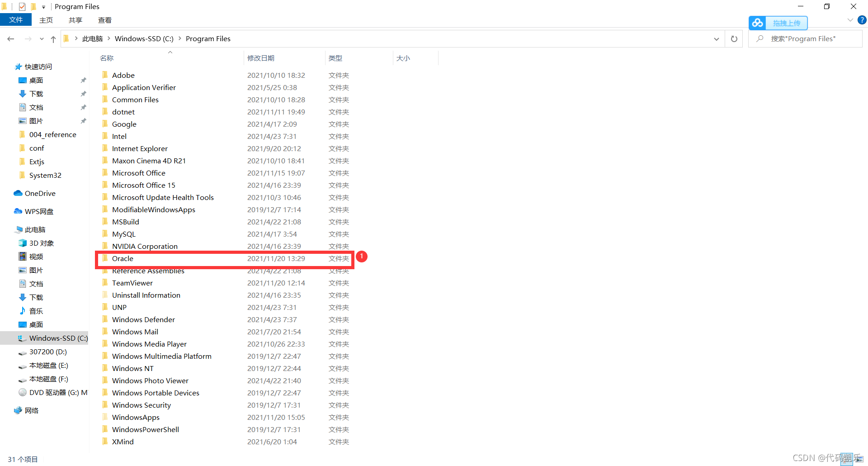Open 网络 in the navigation pane
Viewport: 868px width, 466px height.
point(26,410)
